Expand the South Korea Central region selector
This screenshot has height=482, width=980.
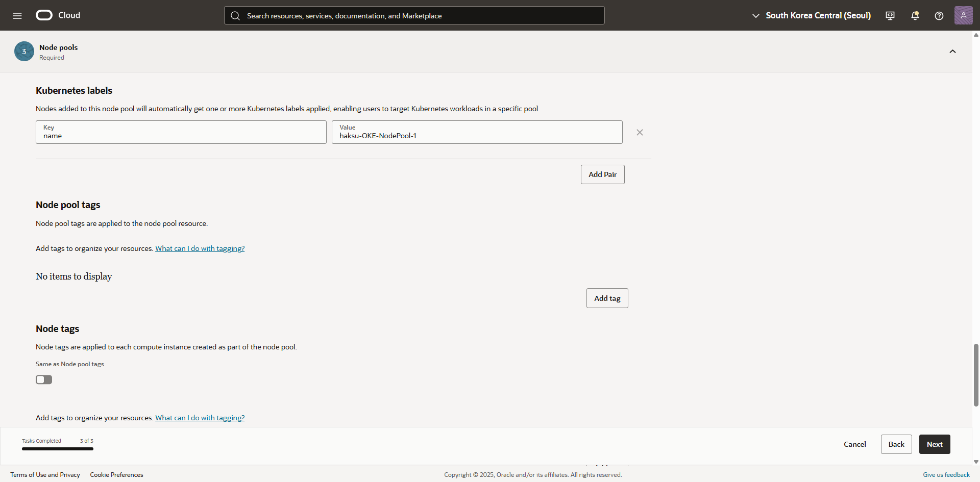coord(812,15)
